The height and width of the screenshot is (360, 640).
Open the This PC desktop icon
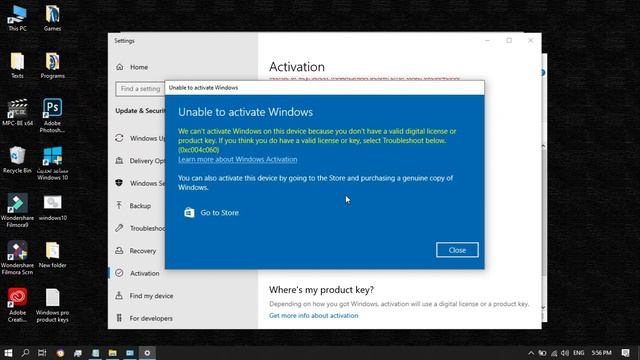point(17,18)
